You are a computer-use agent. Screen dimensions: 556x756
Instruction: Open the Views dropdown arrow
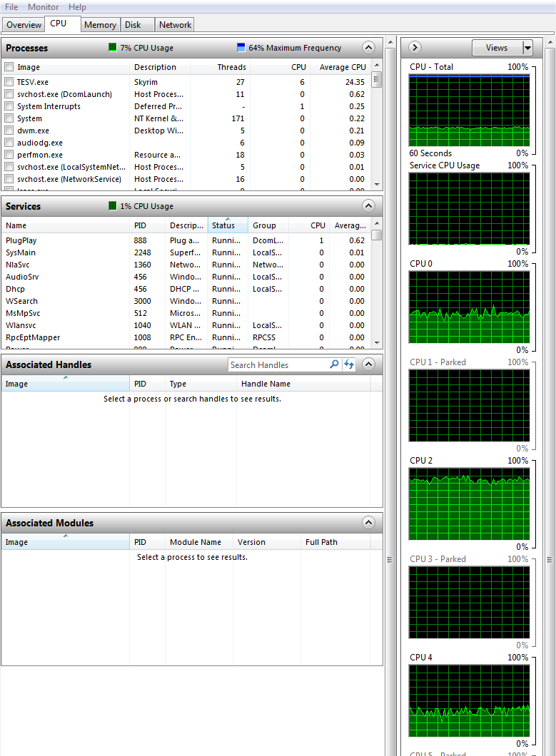click(x=527, y=48)
